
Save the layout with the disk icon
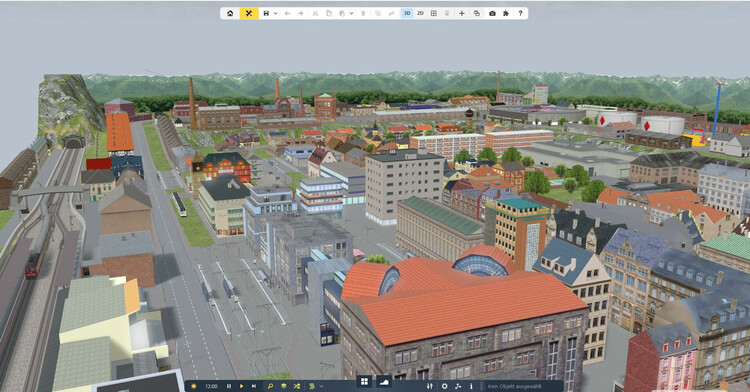[266, 13]
